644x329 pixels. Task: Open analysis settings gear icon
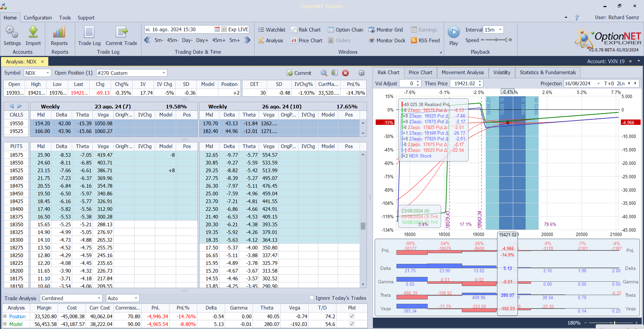tap(361, 73)
